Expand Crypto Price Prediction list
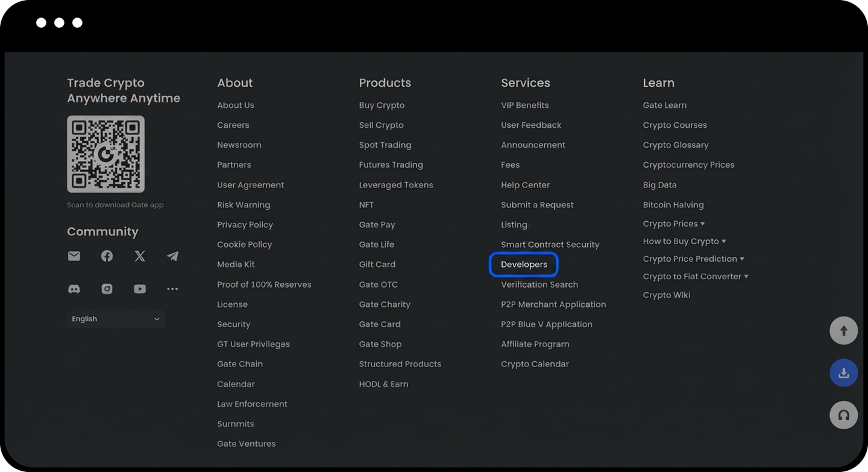Screen dimensions: 868x472 click(693, 259)
